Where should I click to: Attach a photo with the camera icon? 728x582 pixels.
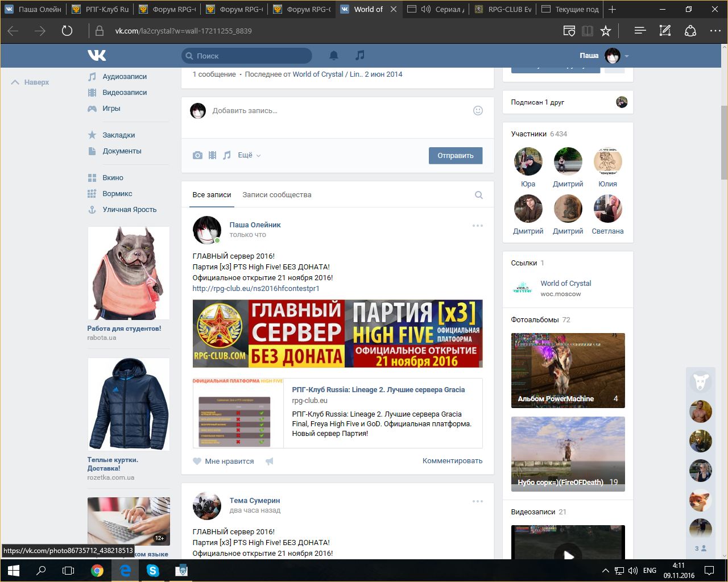pyautogui.click(x=197, y=155)
